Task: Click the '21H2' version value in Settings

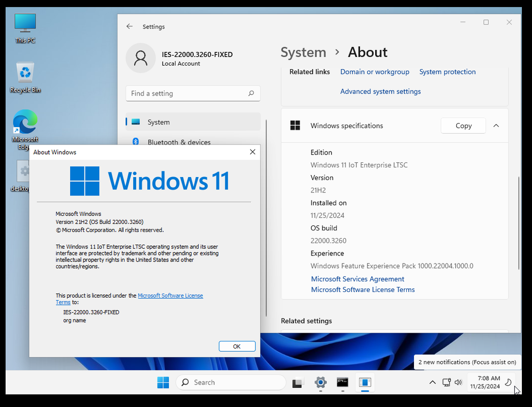Action: [x=318, y=190]
